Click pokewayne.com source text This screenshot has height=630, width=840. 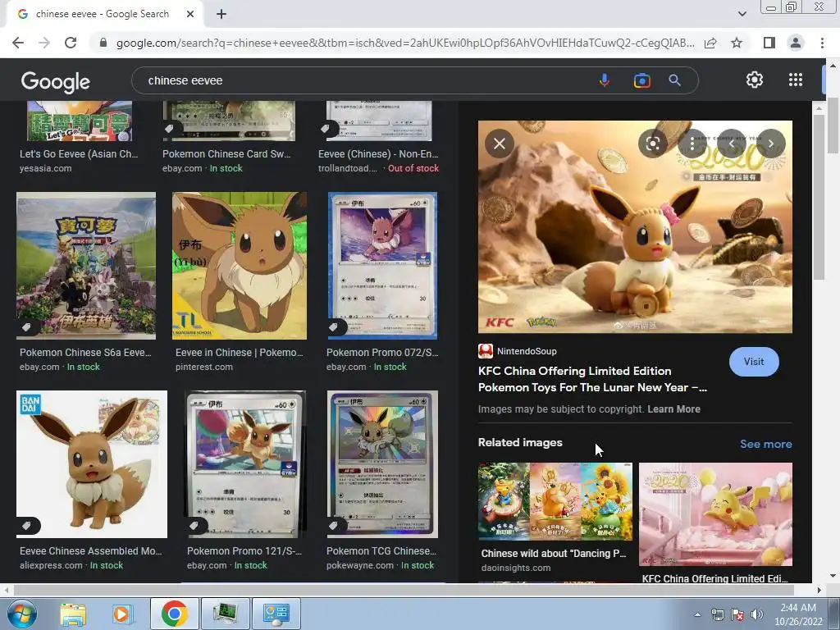coord(360,565)
